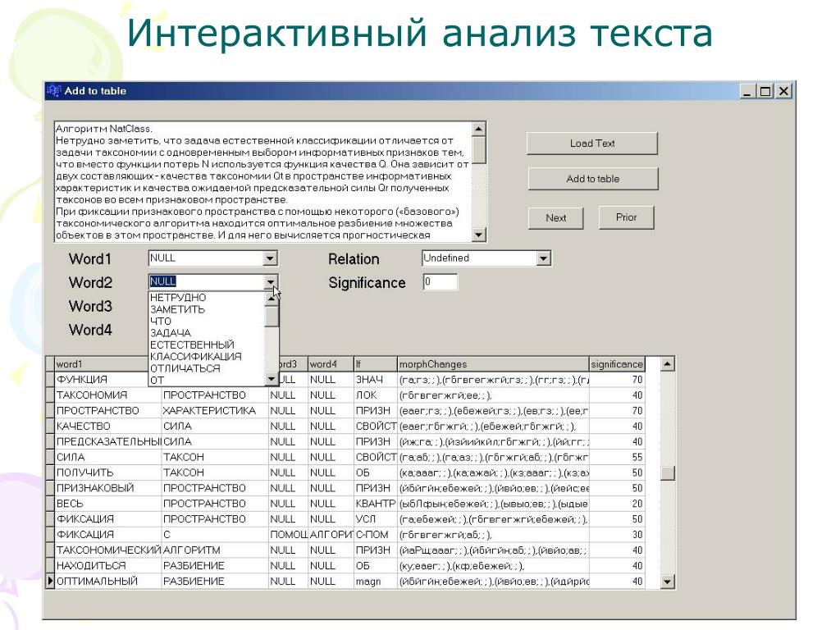Image resolution: width=840 pixels, height=630 pixels.
Task: Select the ВЕСЬ cell in word1
Action: [108, 504]
